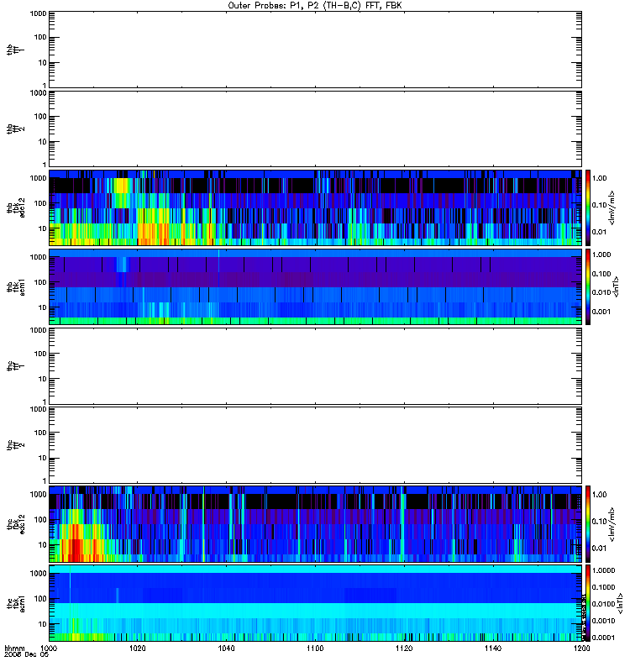Screen dimensions: 630x672
Task: Click the empty thb fff 1 plot panel
Action: 315,50
